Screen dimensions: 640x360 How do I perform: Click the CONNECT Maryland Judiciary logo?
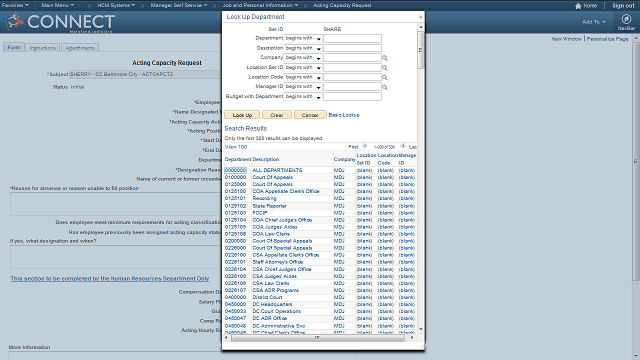click(58, 22)
